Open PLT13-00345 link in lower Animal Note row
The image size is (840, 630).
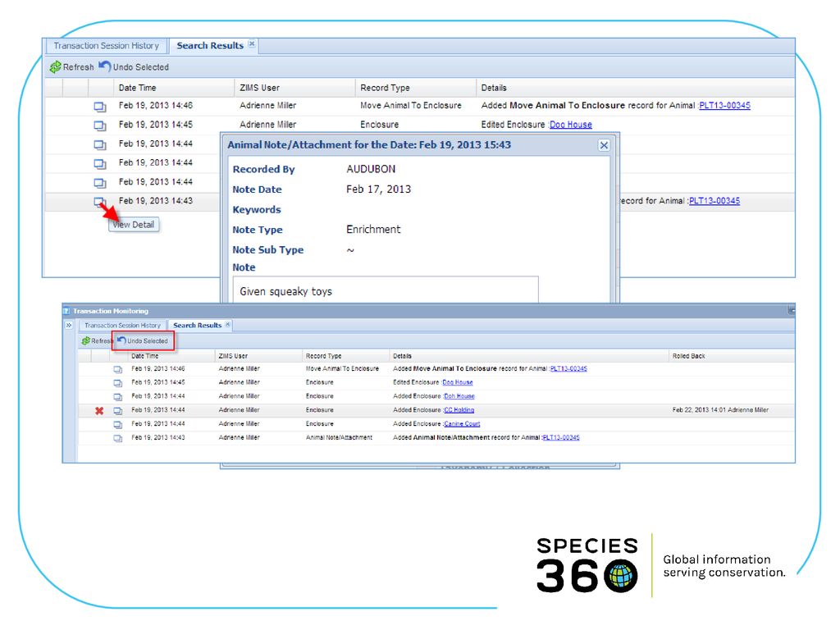561,438
